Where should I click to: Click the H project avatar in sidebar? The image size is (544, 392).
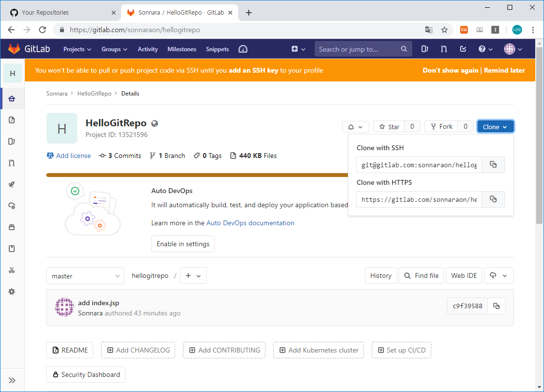tap(13, 73)
